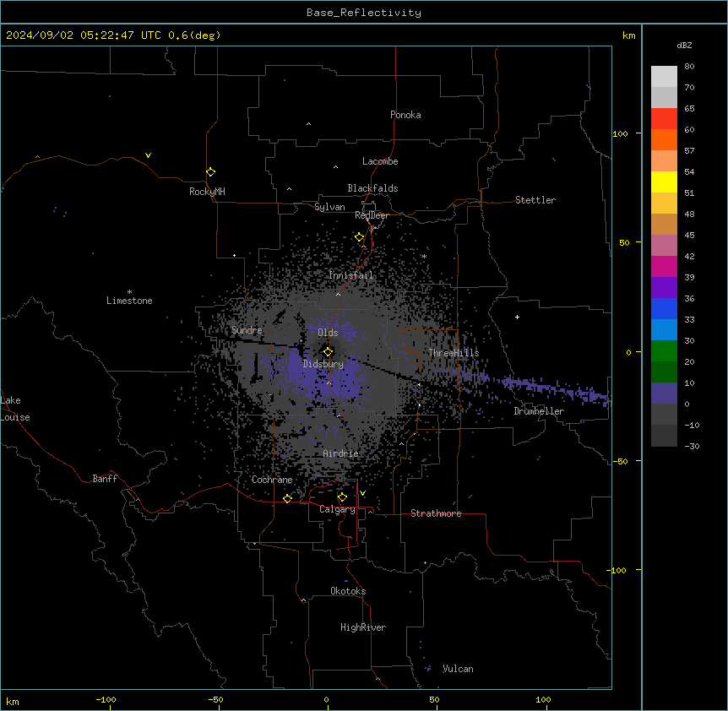Click the HighRiver label
728x711 pixels.
coord(363,627)
